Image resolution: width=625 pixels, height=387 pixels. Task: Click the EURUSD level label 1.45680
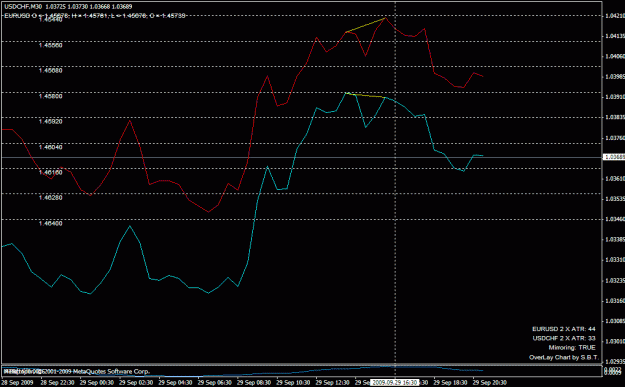50,71
